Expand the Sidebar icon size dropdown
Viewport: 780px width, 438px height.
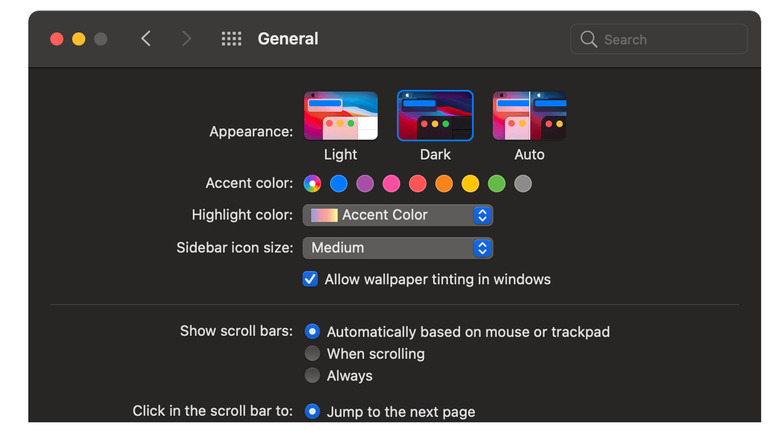point(397,248)
